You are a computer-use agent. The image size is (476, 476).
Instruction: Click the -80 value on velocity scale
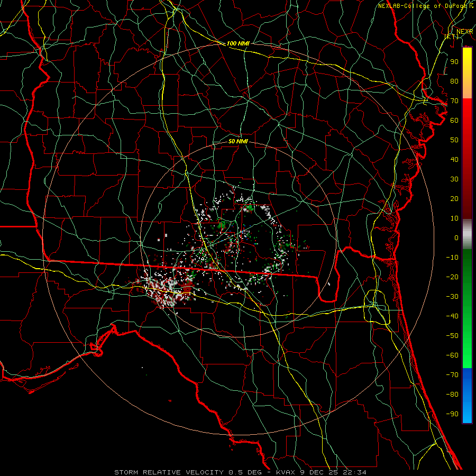coord(452,395)
